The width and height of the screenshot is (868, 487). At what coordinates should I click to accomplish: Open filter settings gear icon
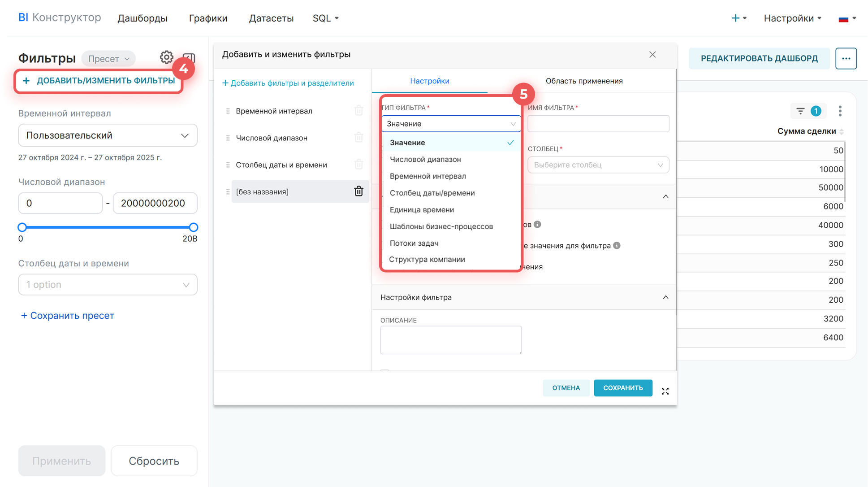click(166, 57)
